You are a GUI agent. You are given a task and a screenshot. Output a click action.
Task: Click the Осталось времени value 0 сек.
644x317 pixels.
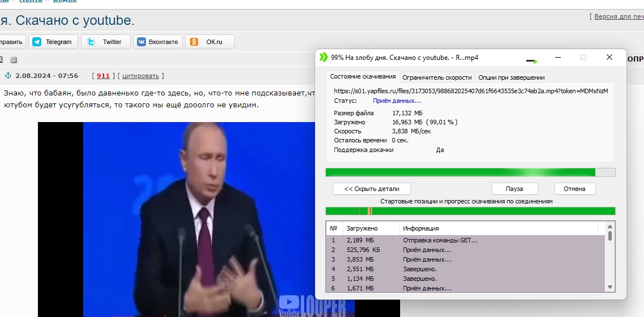click(x=401, y=141)
